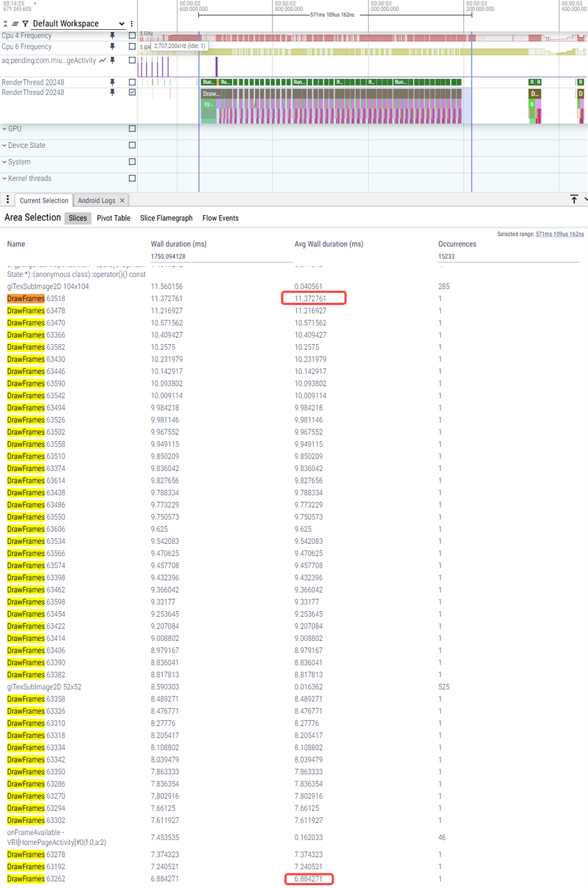Click the filter tracks funnel icon

tap(25, 24)
